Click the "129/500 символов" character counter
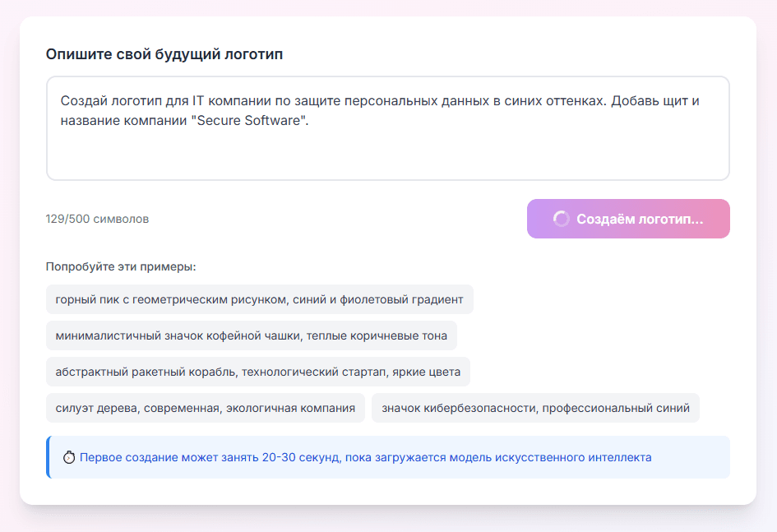 coord(97,219)
